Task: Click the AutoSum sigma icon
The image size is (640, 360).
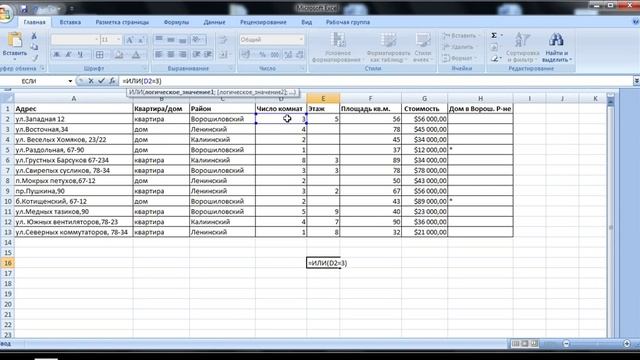Action: click(494, 36)
